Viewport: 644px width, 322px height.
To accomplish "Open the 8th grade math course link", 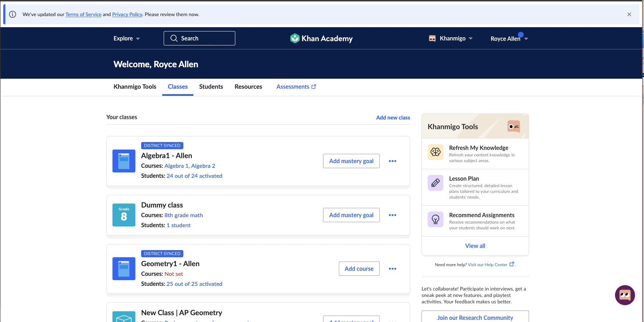I will pos(184,215).
